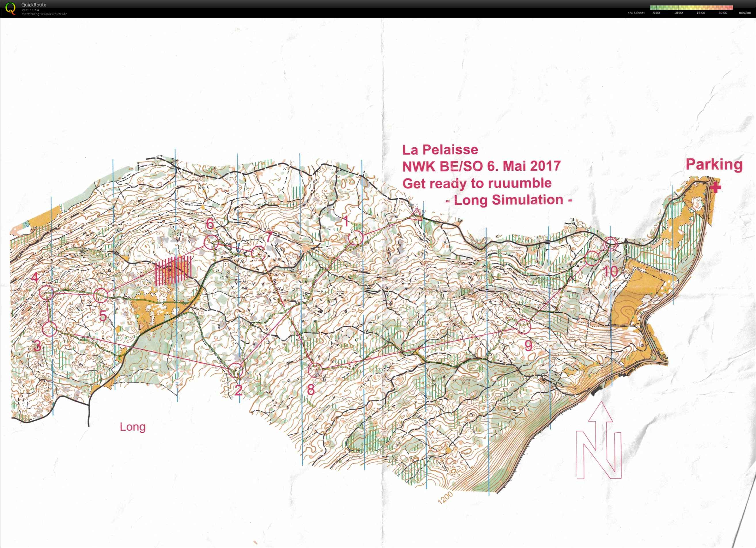The width and height of the screenshot is (756, 548).
Task: Click the KM-Schnitt legend label
Action: (636, 13)
